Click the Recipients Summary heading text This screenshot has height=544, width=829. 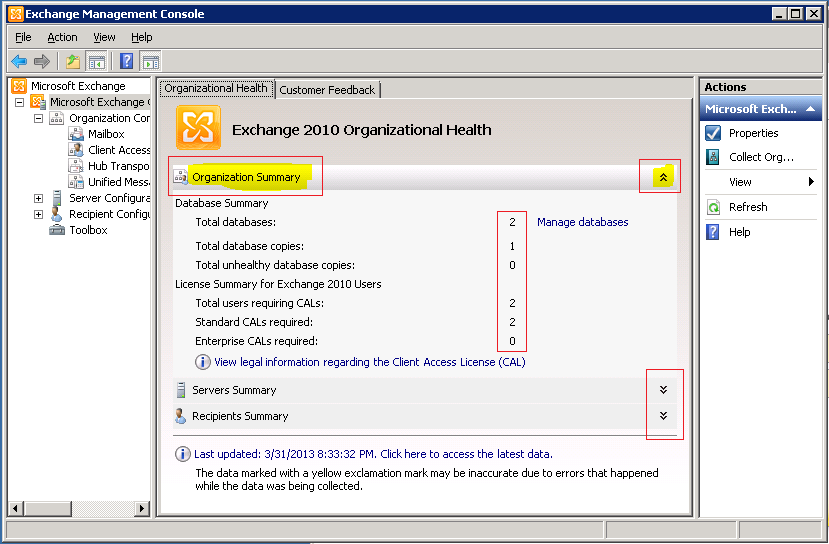(240, 416)
